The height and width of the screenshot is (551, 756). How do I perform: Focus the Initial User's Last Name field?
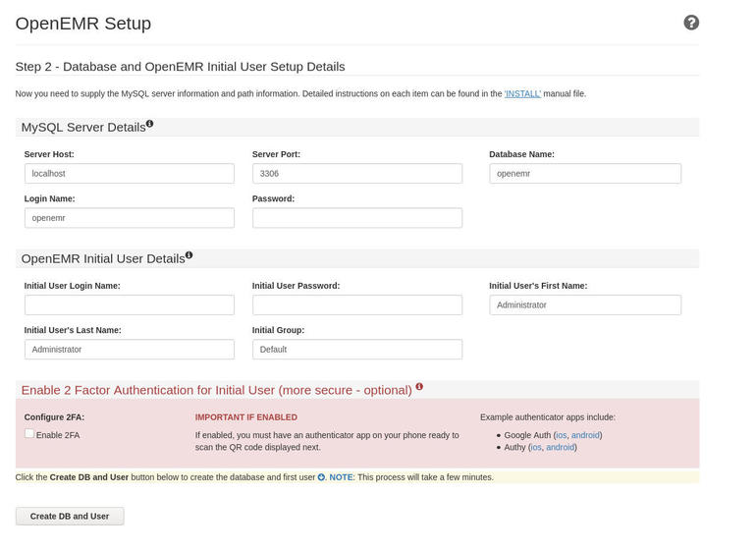click(130, 350)
